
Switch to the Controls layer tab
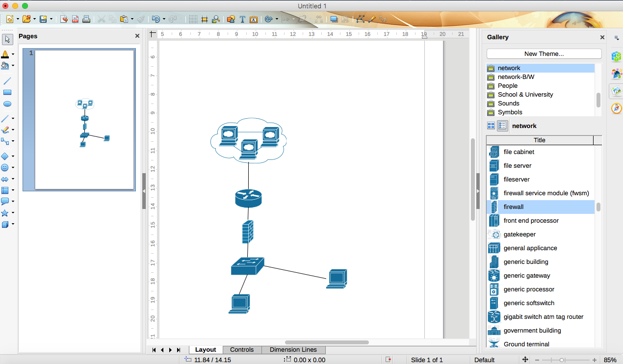pos(242,350)
